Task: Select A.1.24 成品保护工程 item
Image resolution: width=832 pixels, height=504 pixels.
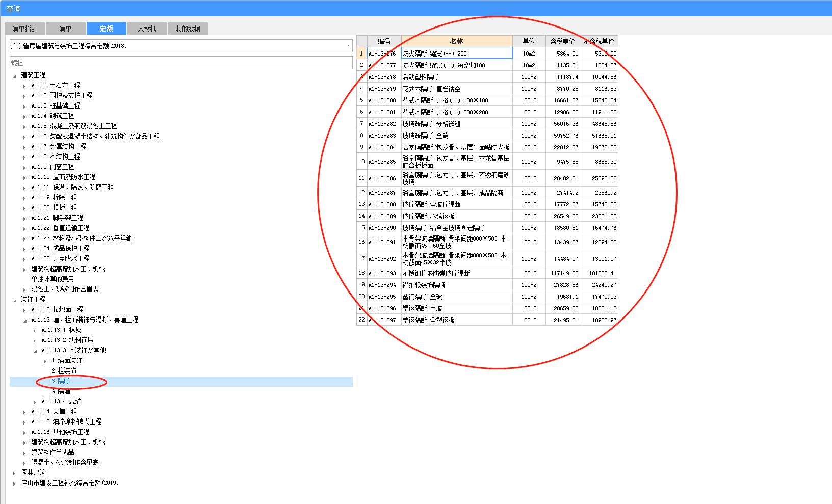Action: [x=60, y=248]
